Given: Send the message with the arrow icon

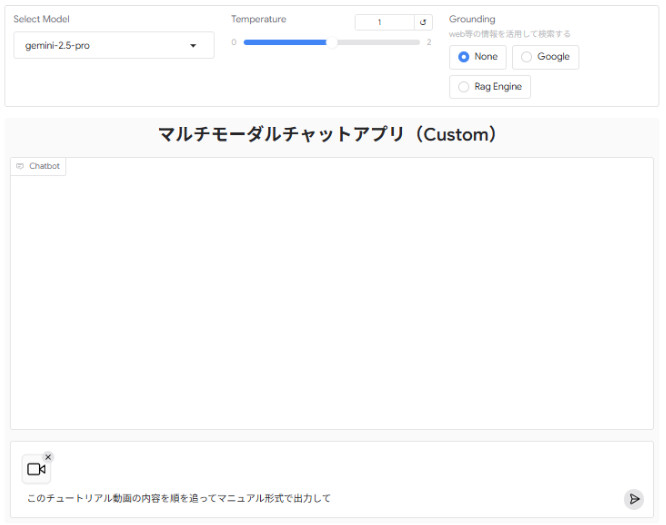Looking at the screenshot, I should click(x=634, y=498).
